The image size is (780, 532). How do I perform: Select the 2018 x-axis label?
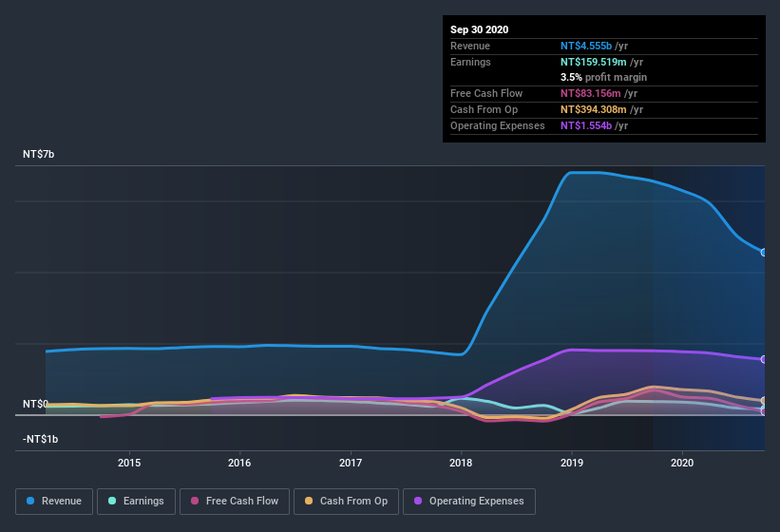point(461,463)
